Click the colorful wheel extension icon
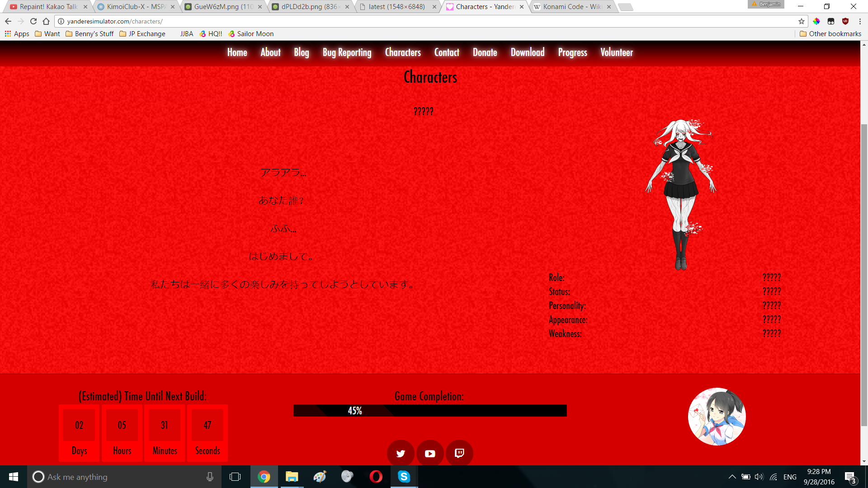Viewport: 868px width, 488px height. (x=816, y=21)
